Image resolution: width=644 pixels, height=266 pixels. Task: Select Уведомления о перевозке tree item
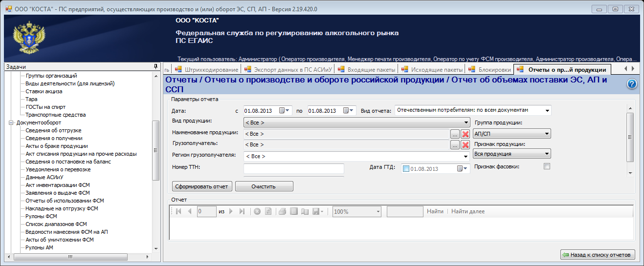58,169
